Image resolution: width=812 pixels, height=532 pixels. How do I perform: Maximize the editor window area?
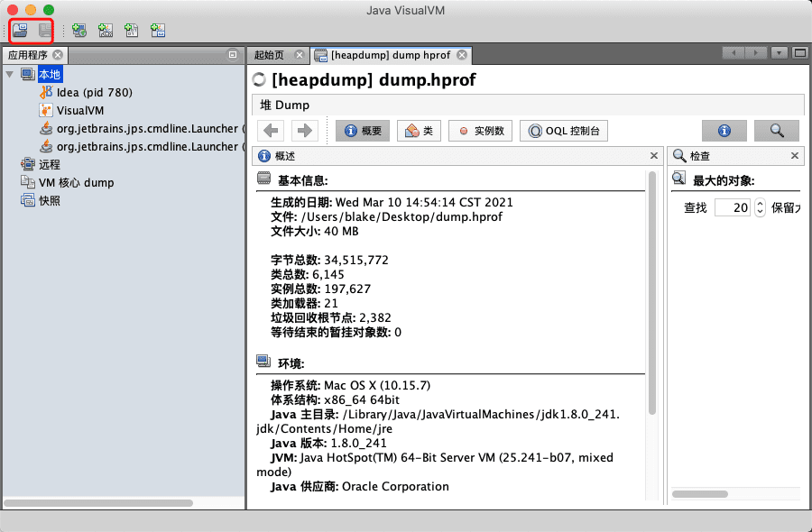[800, 53]
